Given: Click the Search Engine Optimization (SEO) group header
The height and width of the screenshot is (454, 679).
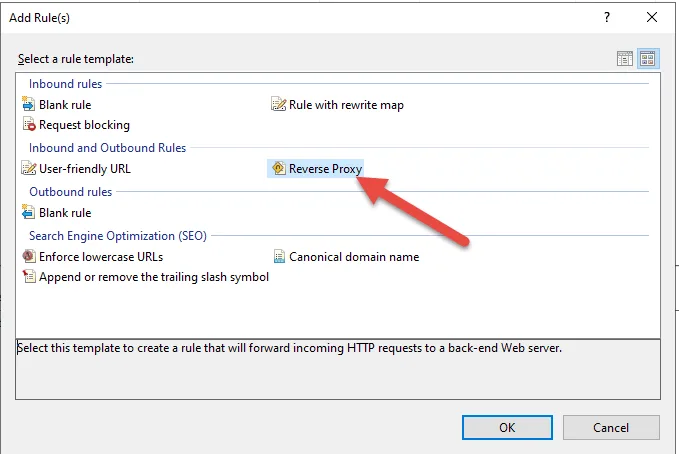Looking at the screenshot, I should (x=117, y=236).
